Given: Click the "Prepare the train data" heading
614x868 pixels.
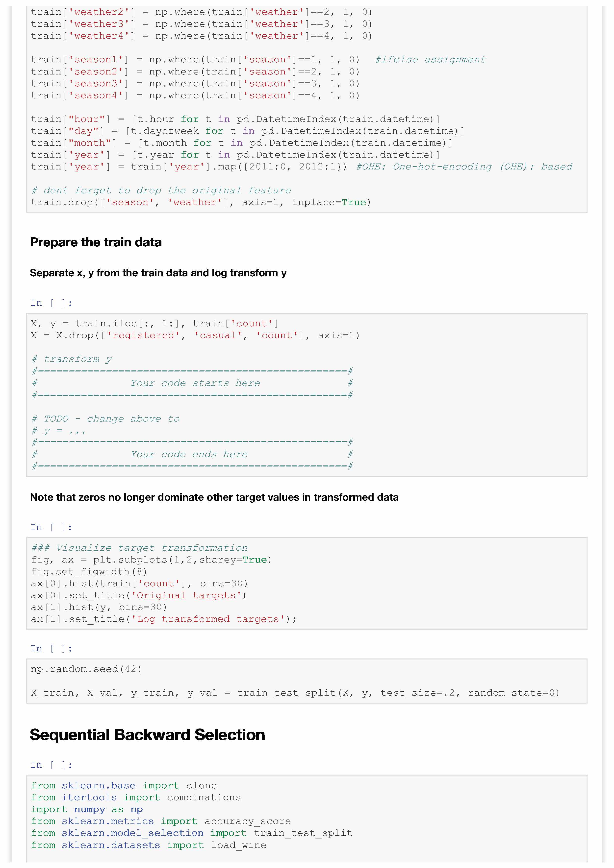Looking at the screenshot, I should pyautogui.click(x=96, y=242).
